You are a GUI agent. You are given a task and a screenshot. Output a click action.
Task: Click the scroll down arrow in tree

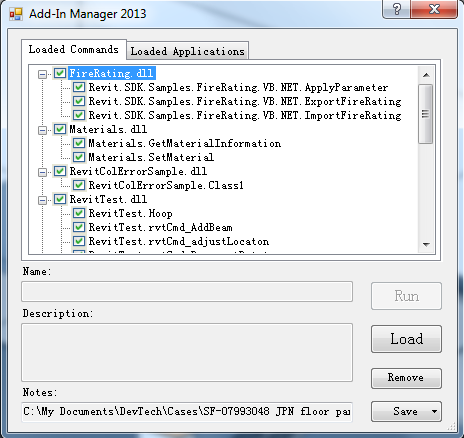pos(426,244)
